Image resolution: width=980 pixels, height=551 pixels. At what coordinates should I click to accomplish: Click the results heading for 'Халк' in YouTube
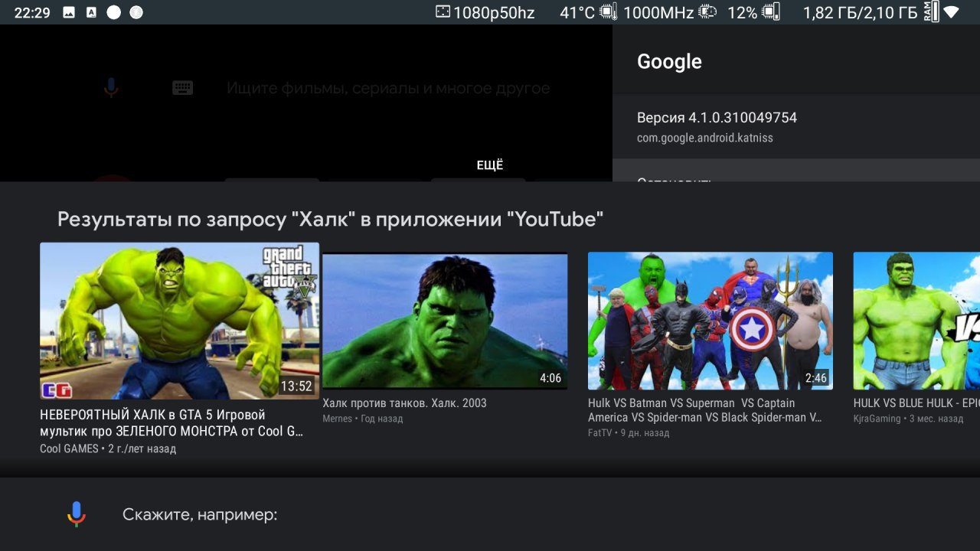[330, 220]
